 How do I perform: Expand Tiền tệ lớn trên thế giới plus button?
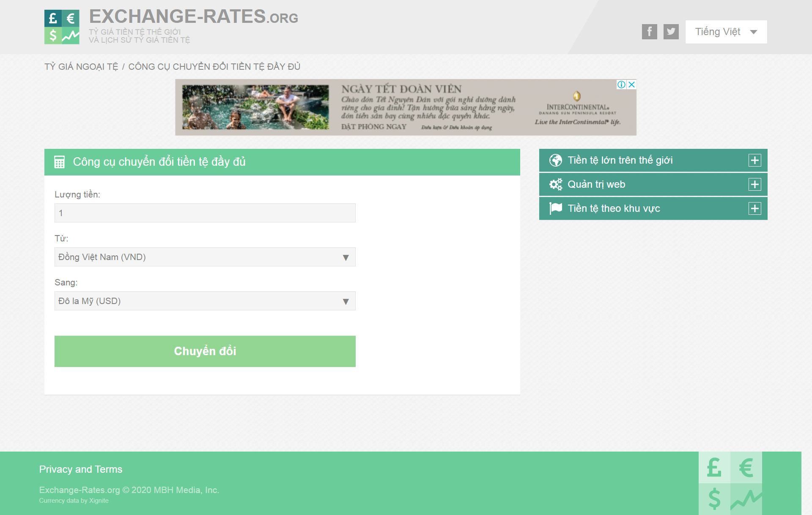tap(754, 160)
